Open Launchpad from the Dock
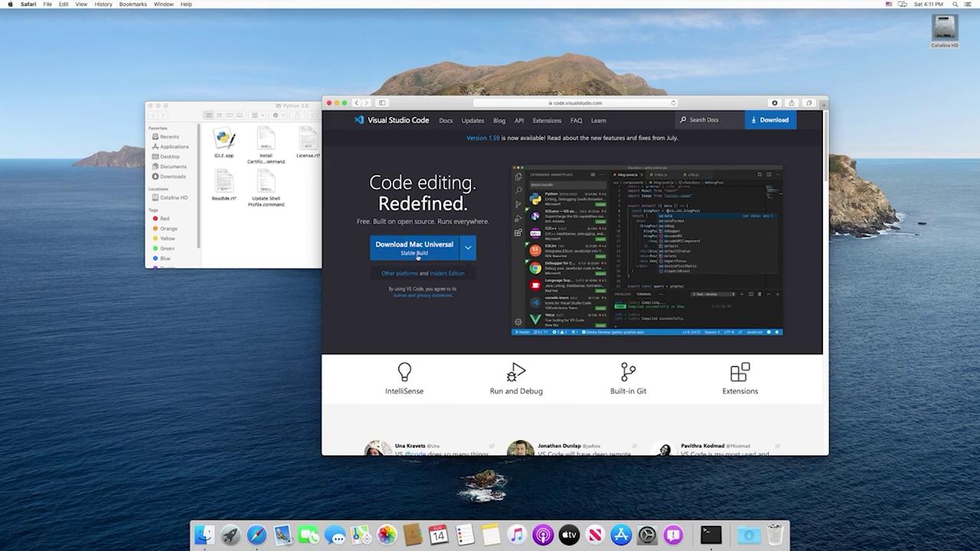Image resolution: width=980 pixels, height=551 pixels. [x=230, y=534]
